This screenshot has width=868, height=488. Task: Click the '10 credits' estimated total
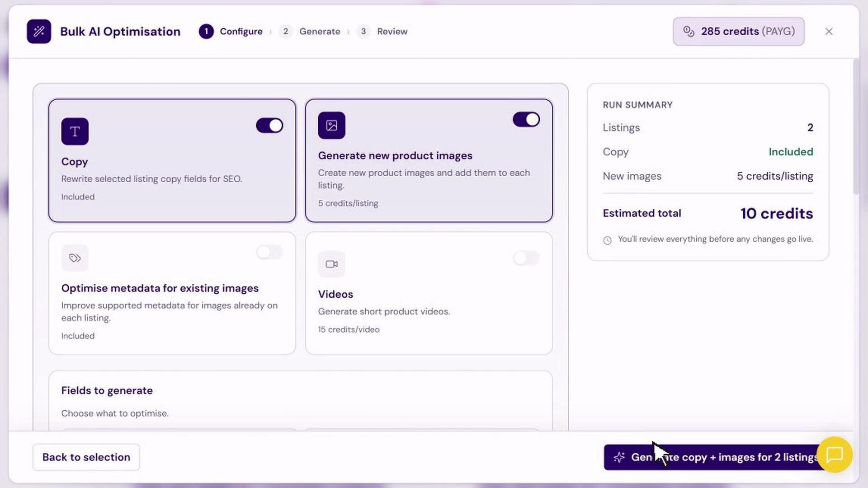point(776,213)
